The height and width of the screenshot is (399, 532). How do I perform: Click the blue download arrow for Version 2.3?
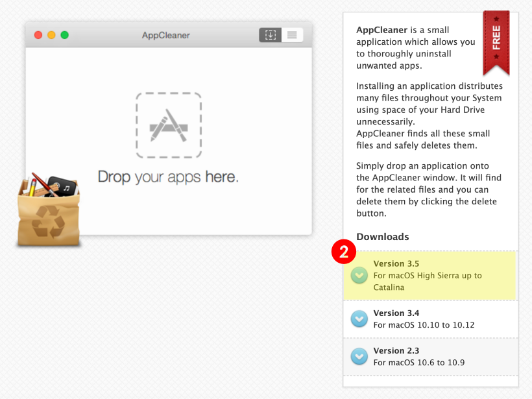(359, 357)
